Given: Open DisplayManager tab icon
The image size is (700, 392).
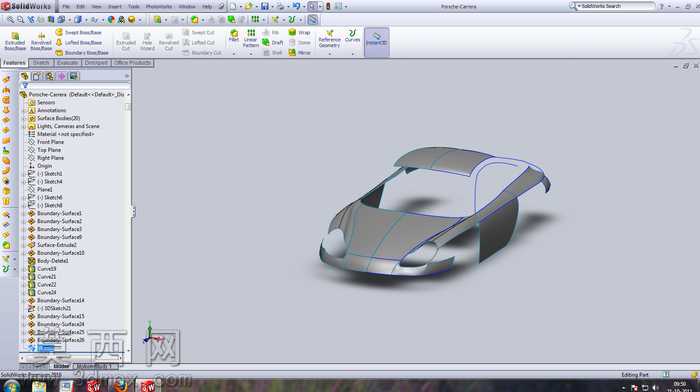Looking at the screenshot, I should click(x=74, y=76).
